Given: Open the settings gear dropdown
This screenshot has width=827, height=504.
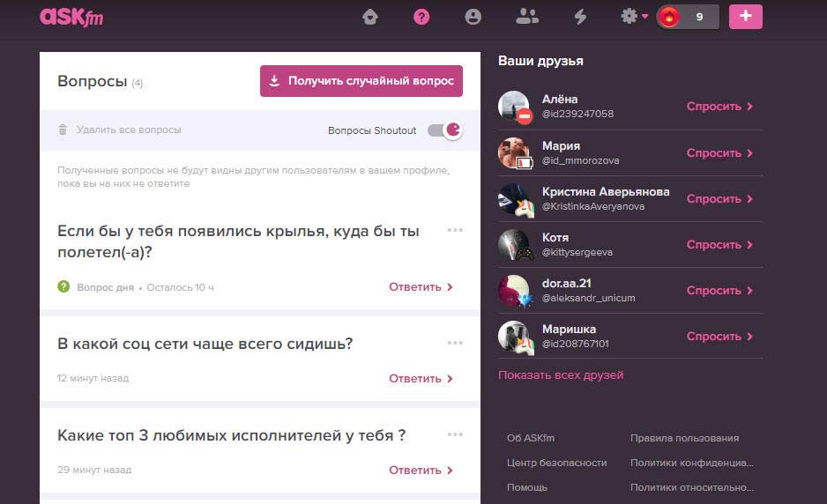Looking at the screenshot, I should tap(633, 17).
